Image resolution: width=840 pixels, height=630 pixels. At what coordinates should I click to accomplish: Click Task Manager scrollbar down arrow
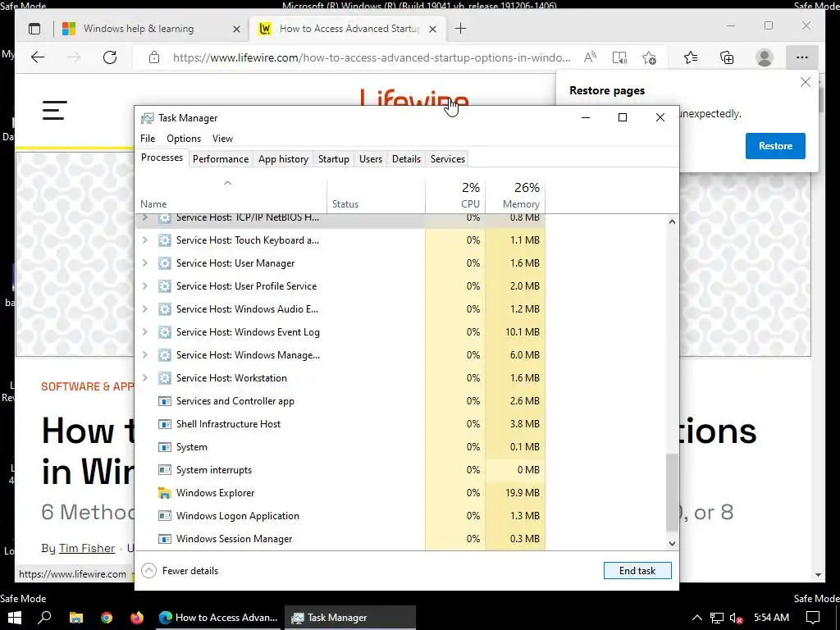click(x=672, y=544)
